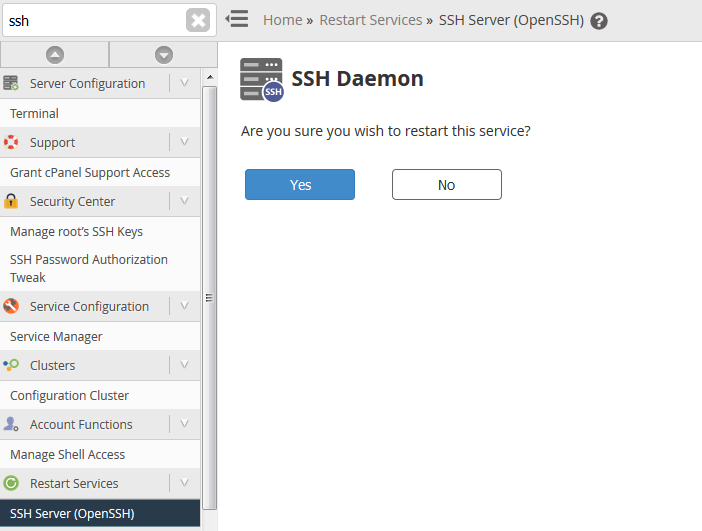This screenshot has width=702, height=531.
Task: Open the help question mark icon
Action: pos(599,21)
